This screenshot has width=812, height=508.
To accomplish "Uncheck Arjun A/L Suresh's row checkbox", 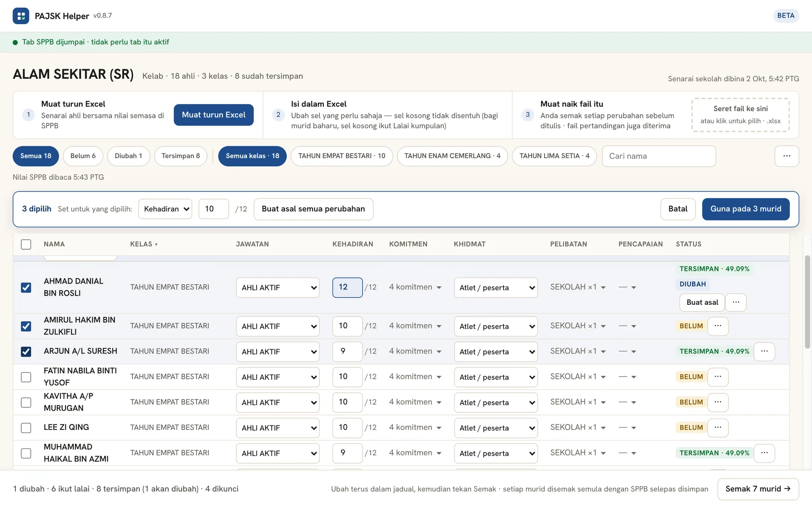I will (26, 351).
